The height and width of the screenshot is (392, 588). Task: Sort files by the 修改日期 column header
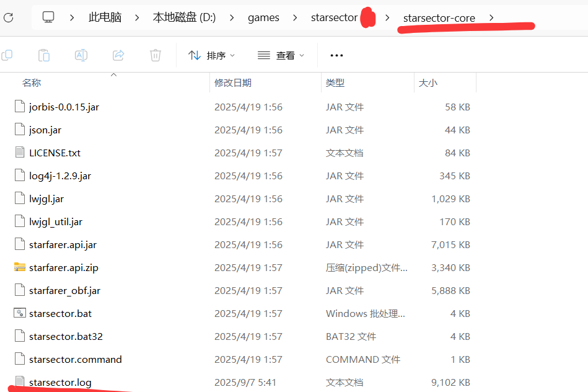[x=233, y=82]
